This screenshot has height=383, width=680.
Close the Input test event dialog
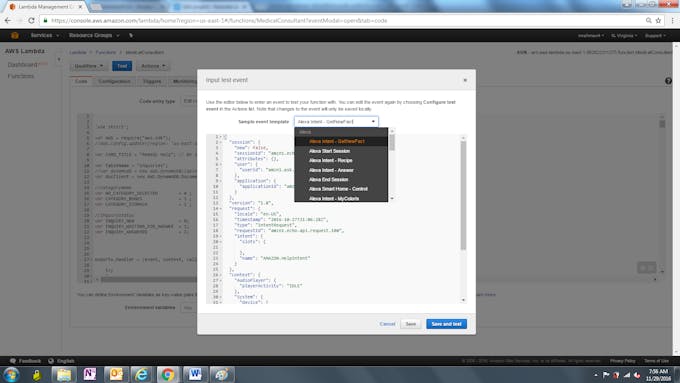[465, 80]
